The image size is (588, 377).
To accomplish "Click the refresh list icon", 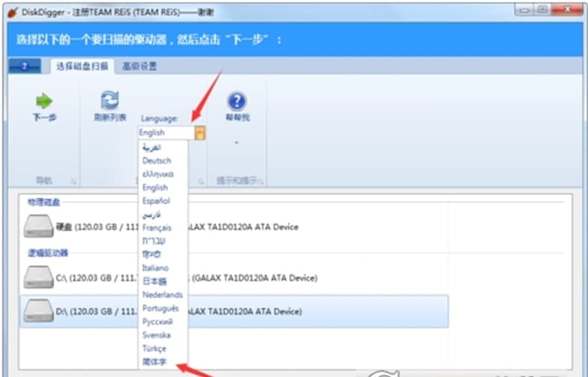I will coord(109,100).
